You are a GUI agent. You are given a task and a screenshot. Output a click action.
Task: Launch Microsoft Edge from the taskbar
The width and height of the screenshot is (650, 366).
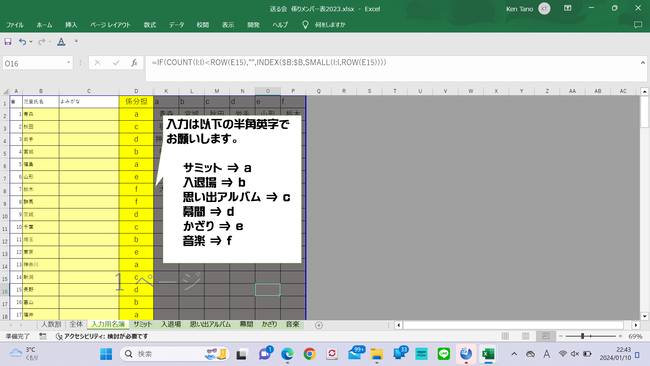(287, 354)
